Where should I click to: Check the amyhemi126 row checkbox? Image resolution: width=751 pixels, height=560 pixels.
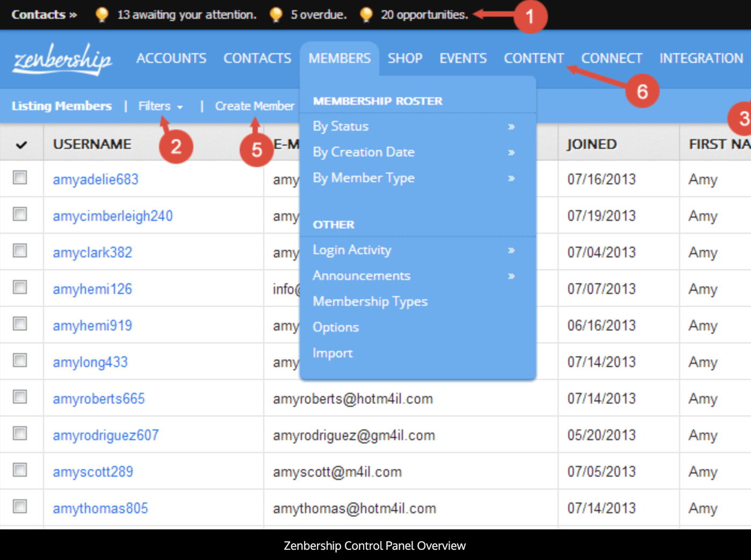(x=20, y=287)
